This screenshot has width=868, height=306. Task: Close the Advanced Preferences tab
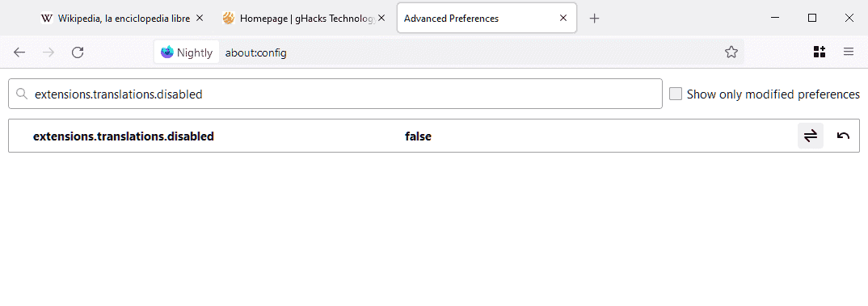tap(563, 19)
